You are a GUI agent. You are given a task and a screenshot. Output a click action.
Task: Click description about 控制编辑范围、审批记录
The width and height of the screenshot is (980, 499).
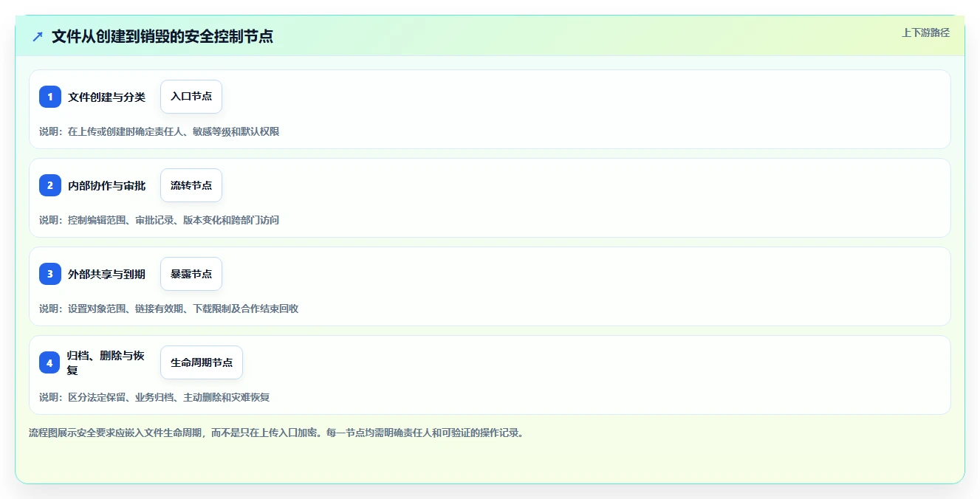(x=159, y=220)
